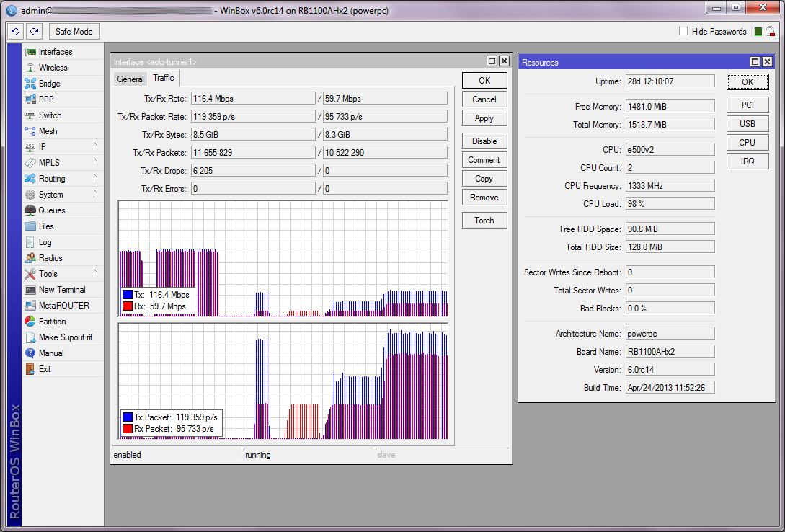Click the blue Tx legend color square

(128, 295)
